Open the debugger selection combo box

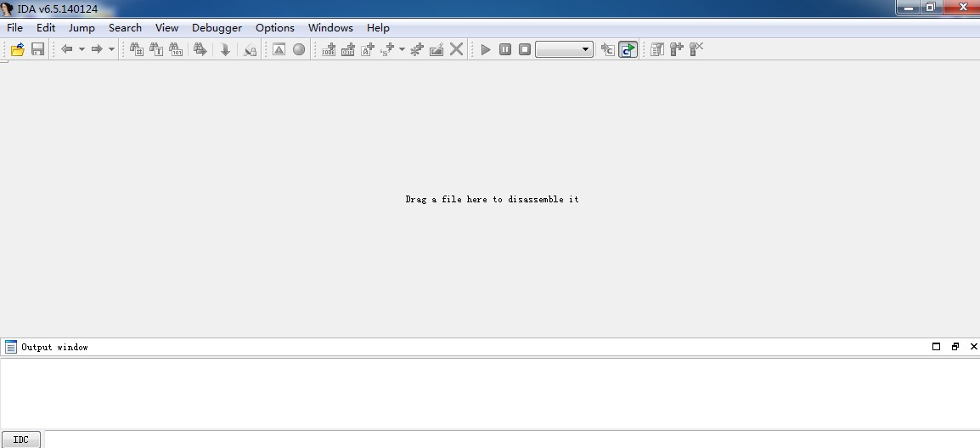564,49
